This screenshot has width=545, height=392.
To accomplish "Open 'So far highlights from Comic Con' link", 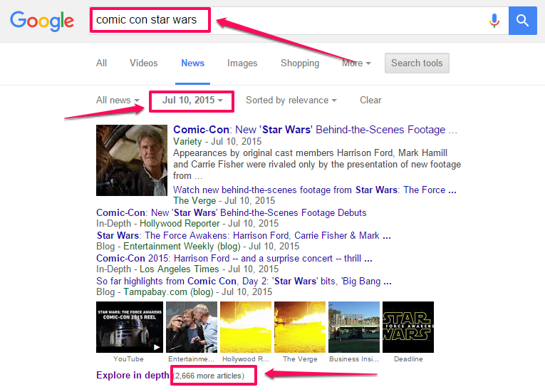I will point(244,281).
